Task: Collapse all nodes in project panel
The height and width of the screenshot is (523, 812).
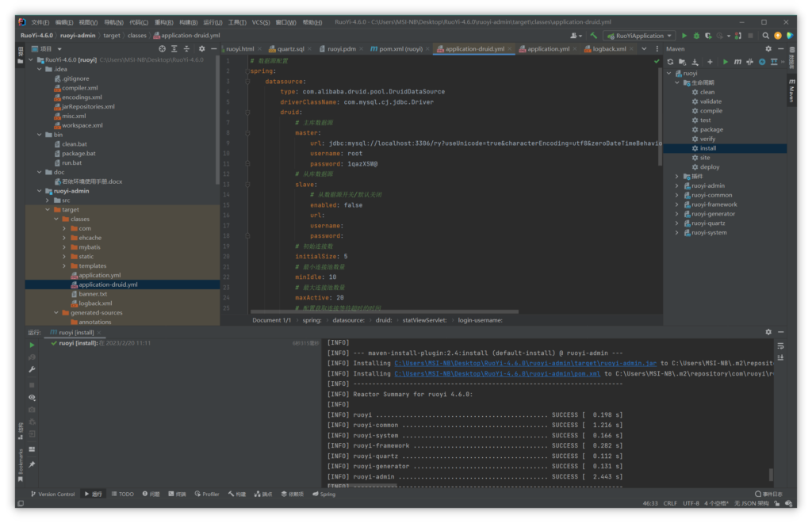Action: [x=187, y=48]
